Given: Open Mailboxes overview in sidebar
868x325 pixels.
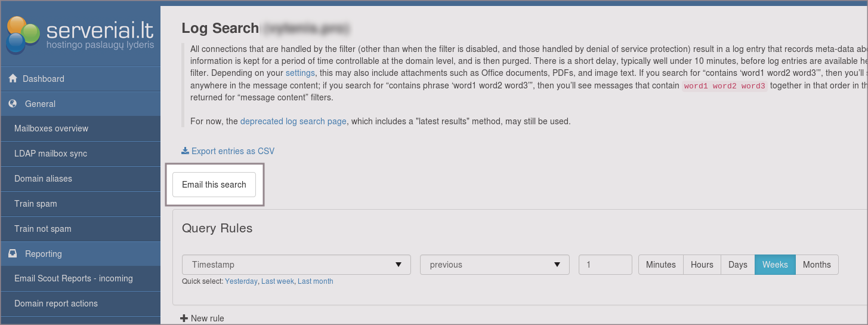Looking at the screenshot, I should click(51, 128).
